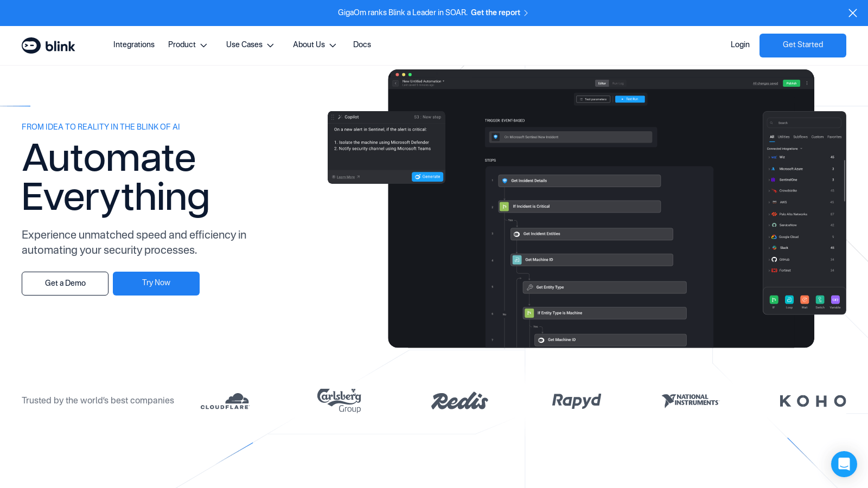Expand the About Us menu
The image size is (868, 488).
(315, 45)
